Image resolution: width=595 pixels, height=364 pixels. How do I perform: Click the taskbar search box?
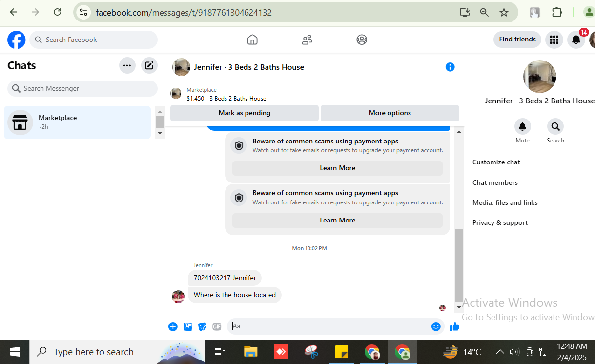[118, 352]
